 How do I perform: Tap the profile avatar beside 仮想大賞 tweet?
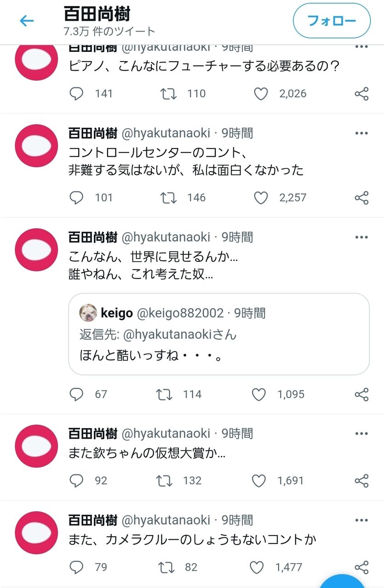click(36, 446)
